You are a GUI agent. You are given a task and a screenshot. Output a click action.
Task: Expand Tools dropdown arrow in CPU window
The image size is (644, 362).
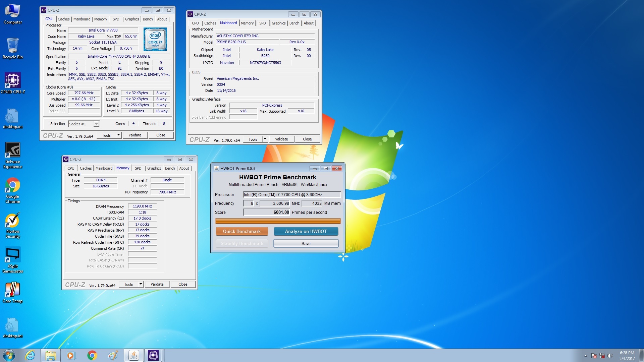[x=118, y=135]
